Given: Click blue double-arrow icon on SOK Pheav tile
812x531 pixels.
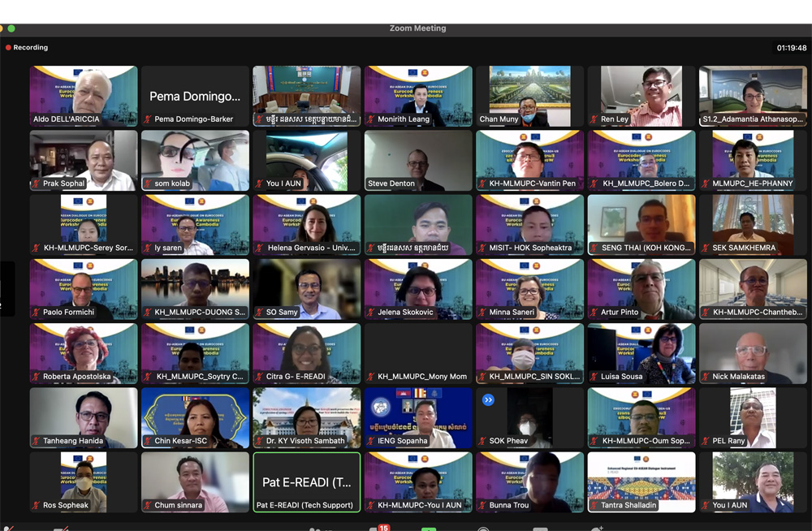Looking at the screenshot, I should point(488,399).
